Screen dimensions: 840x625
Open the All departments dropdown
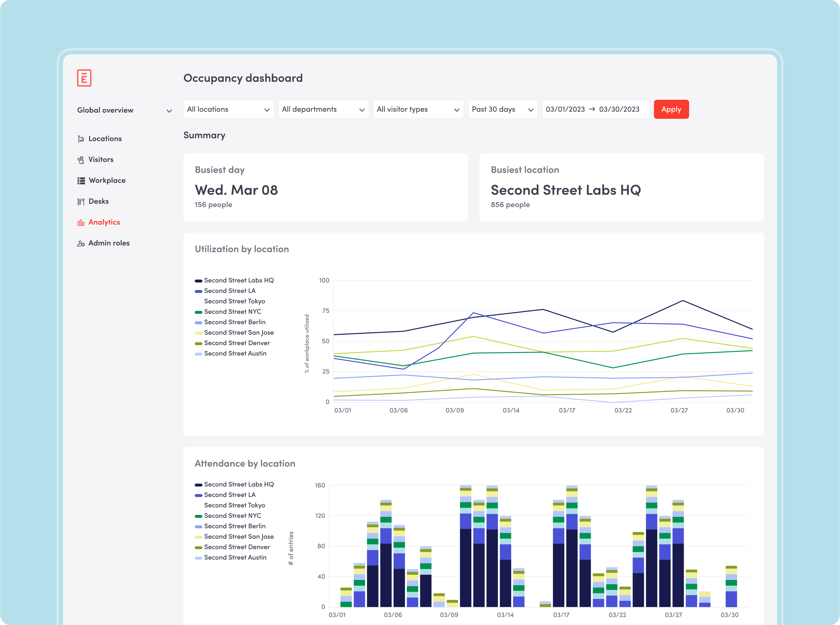(x=323, y=109)
